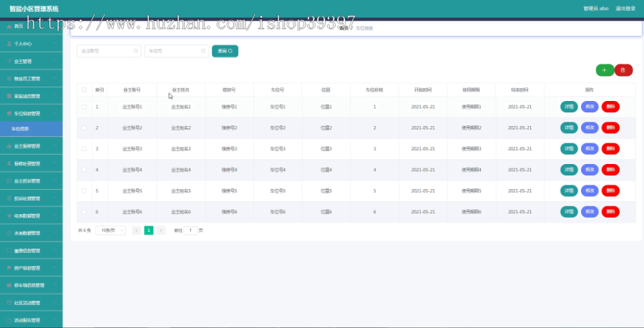The width and height of the screenshot is (644, 328).
Task: Click the 业主账号 column header
Action: [132, 90]
